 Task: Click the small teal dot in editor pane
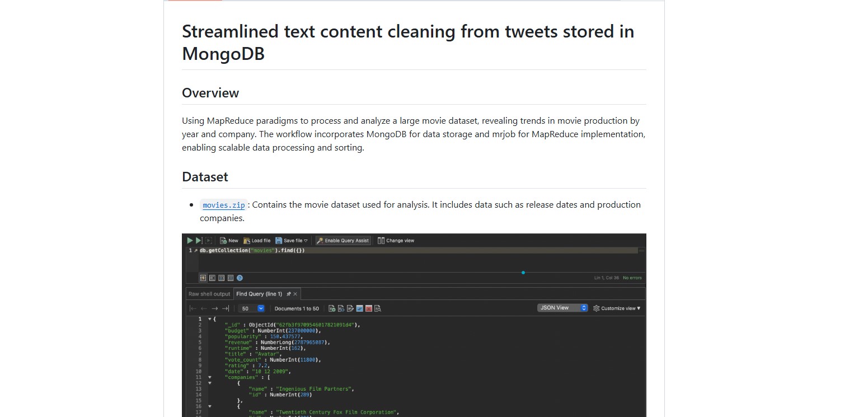pyautogui.click(x=523, y=273)
